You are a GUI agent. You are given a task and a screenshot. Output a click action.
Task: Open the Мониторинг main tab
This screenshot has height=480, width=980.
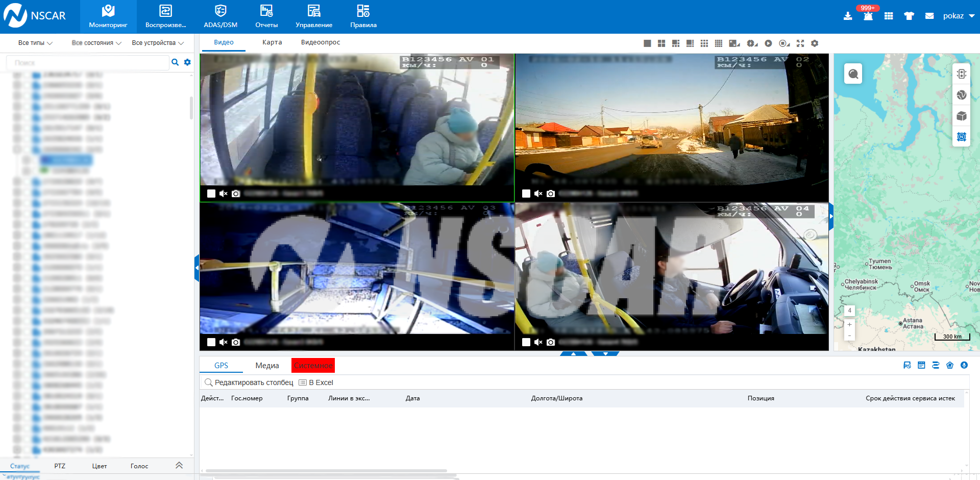[108, 17]
